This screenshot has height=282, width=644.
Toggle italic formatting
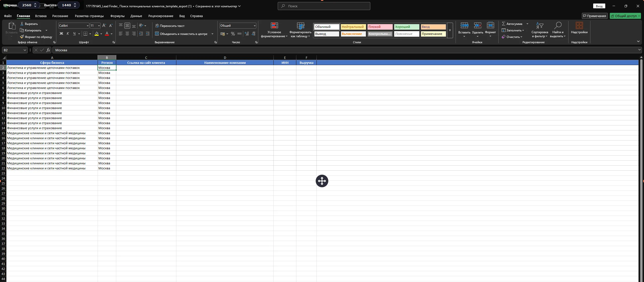(68, 34)
